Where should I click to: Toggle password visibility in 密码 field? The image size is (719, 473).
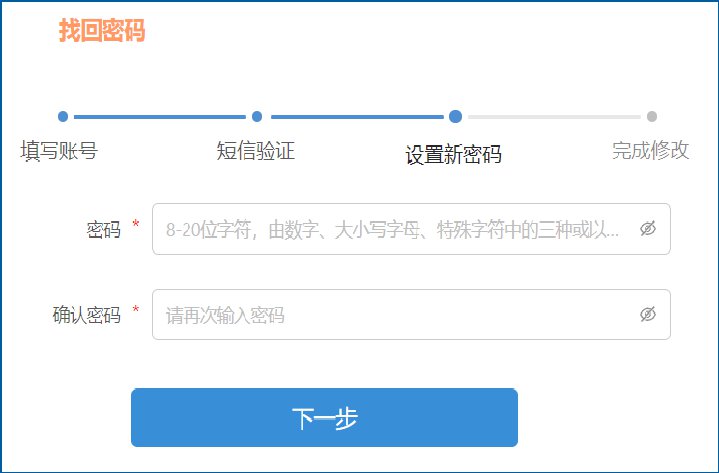click(647, 229)
